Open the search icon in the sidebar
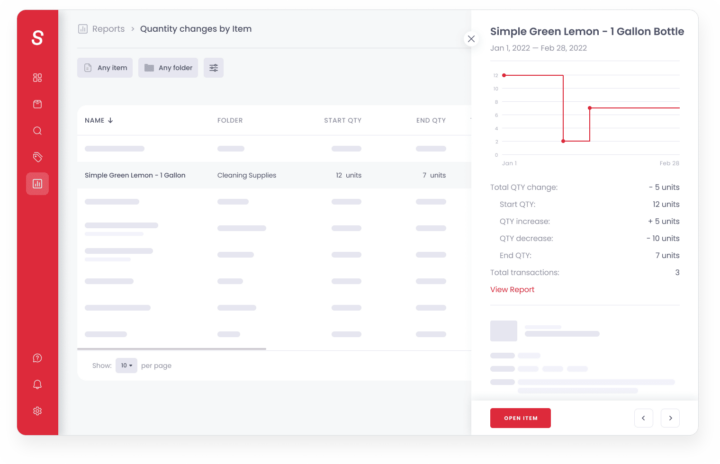720x464 pixels. point(37,130)
